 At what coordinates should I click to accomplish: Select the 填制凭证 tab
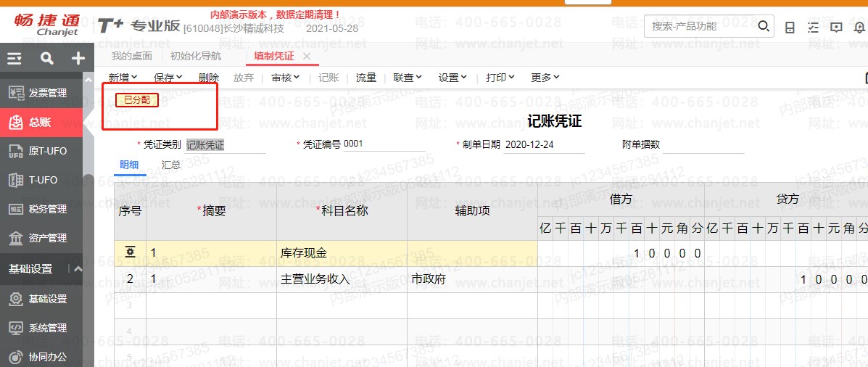(274, 56)
